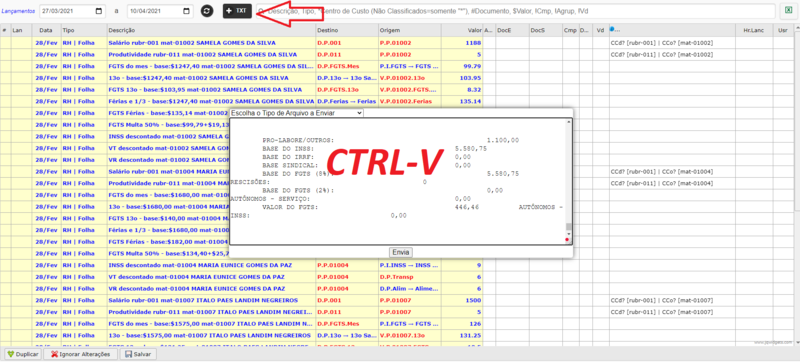Click origin cell 'V.P.01007.13o'
Image resolution: width=800 pixels, height=362 pixels.
tap(410, 335)
